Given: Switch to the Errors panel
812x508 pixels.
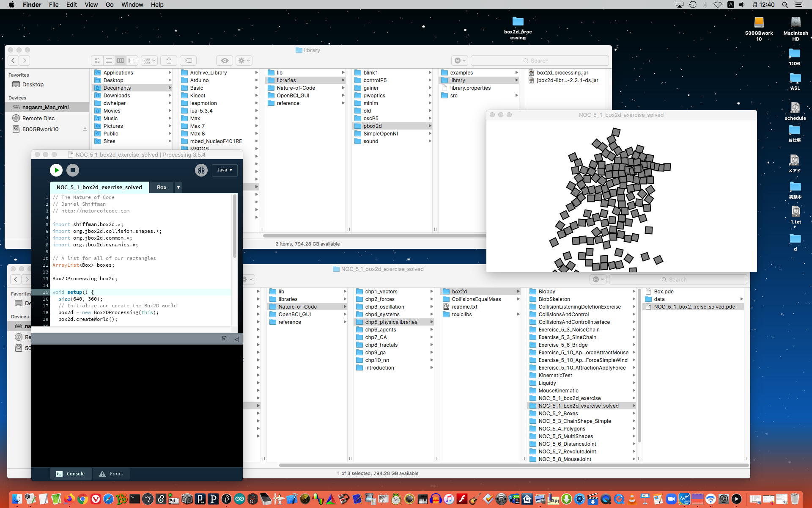Looking at the screenshot, I should [x=111, y=474].
